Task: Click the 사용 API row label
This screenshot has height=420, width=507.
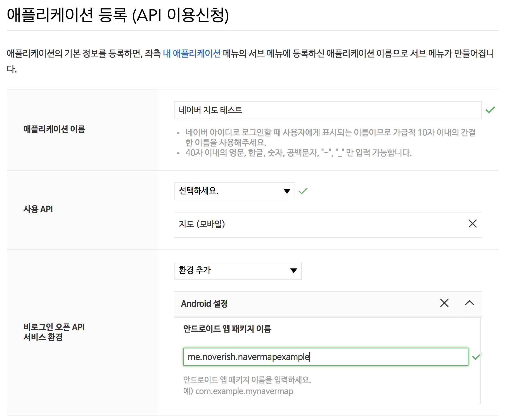Action: [38, 209]
